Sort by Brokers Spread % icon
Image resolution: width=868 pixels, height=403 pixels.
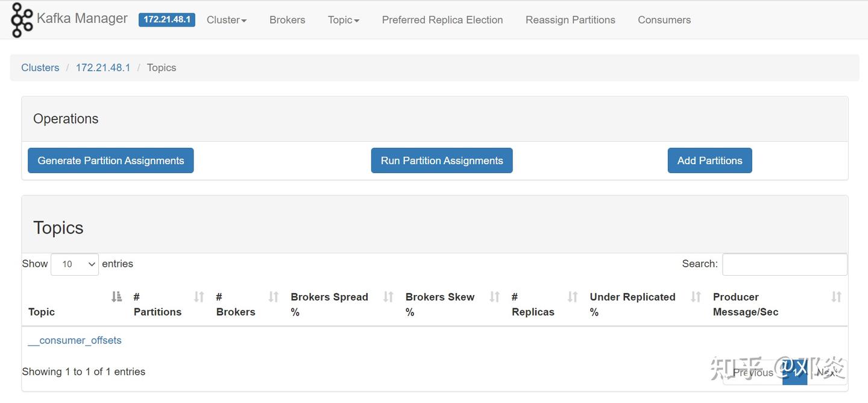coord(389,297)
